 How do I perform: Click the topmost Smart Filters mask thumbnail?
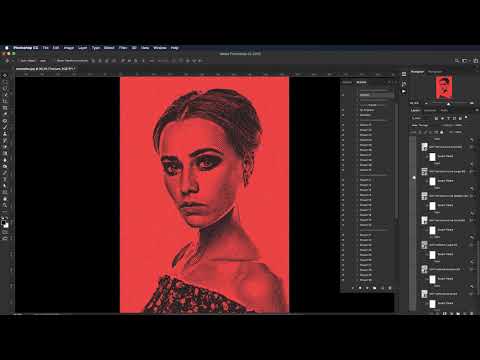pyautogui.click(x=432, y=156)
